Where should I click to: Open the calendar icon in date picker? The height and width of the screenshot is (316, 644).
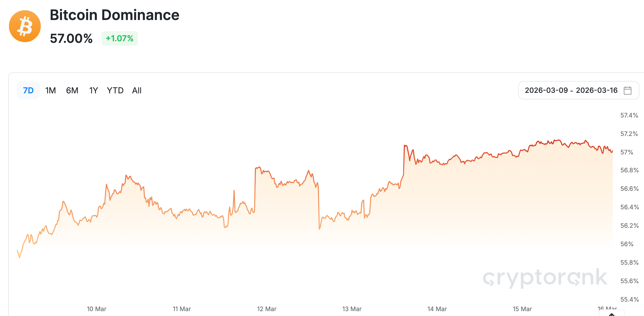coord(627,91)
